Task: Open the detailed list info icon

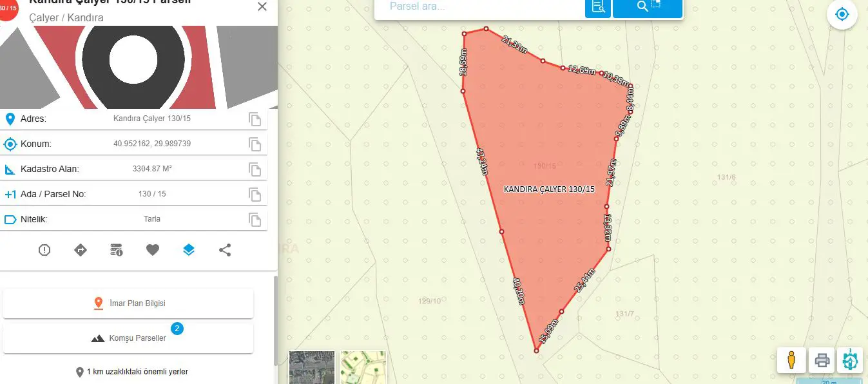Action: click(117, 250)
